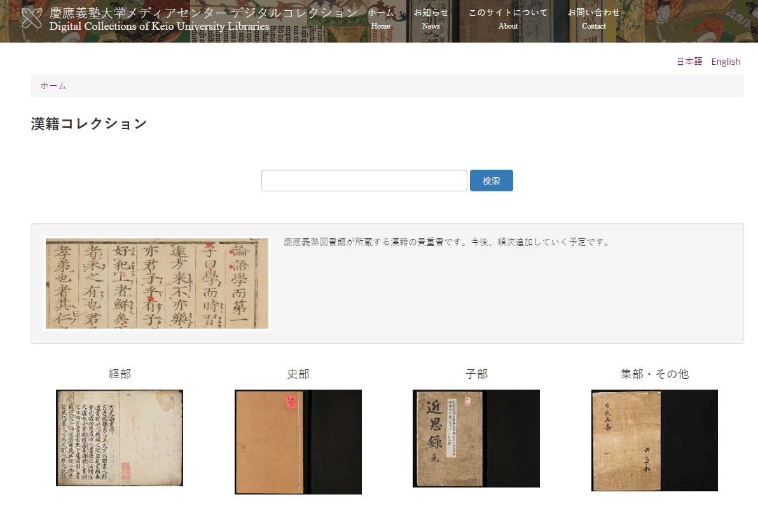The image size is (758, 532).
Task: Open お問い合わせ Contact page
Action: coord(593,18)
